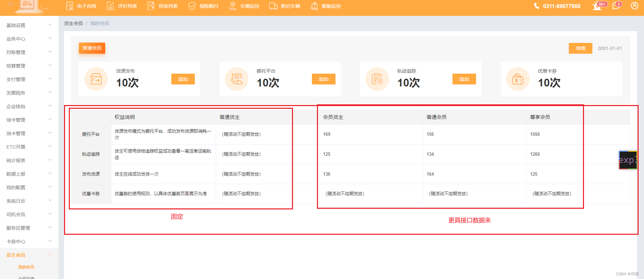
Task: Click the 车辆监控 location icon
Action: pyautogui.click(x=233, y=6)
